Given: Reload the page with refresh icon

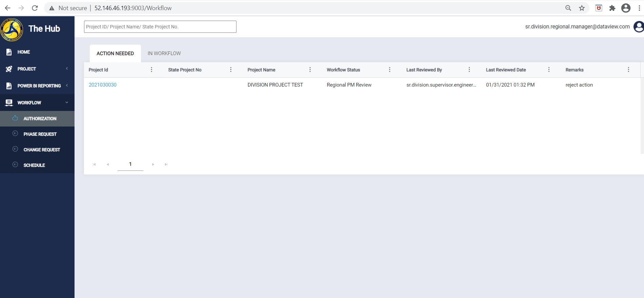Looking at the screenshot, I should pos(35,8).
